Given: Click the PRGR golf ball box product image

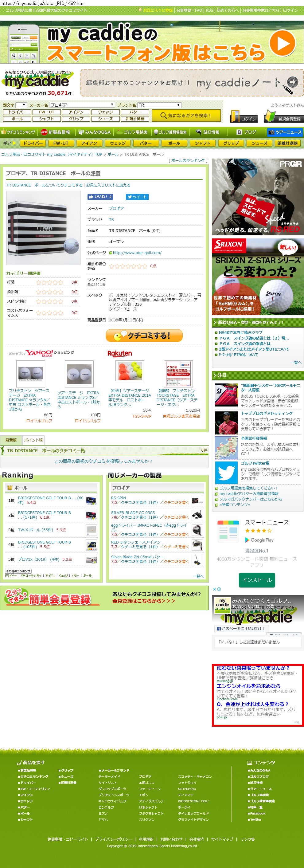Looking at the screenshot, I should (x=43, y=228).
